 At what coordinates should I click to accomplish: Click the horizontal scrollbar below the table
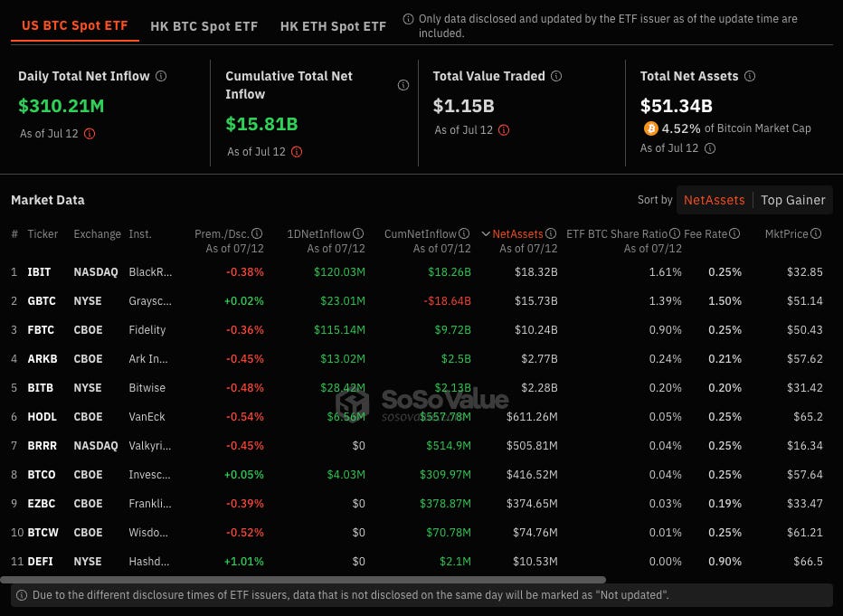(x=303, y=580)
